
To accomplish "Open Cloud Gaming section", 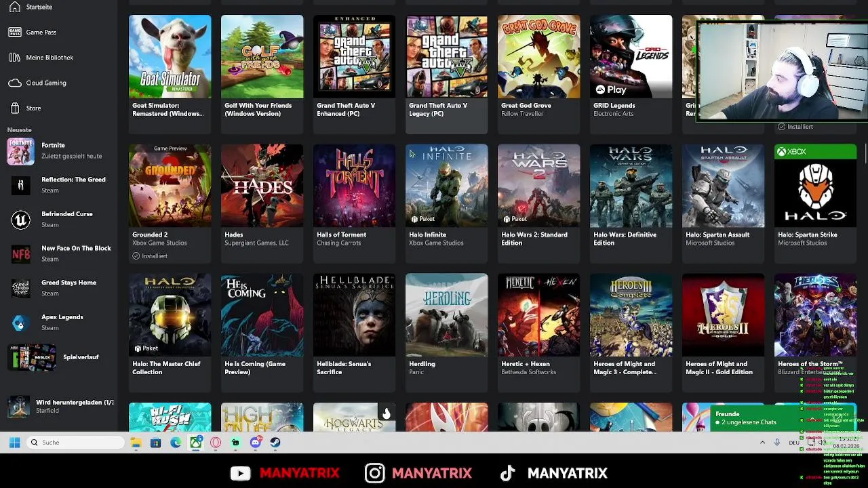I will pos(37,83).
